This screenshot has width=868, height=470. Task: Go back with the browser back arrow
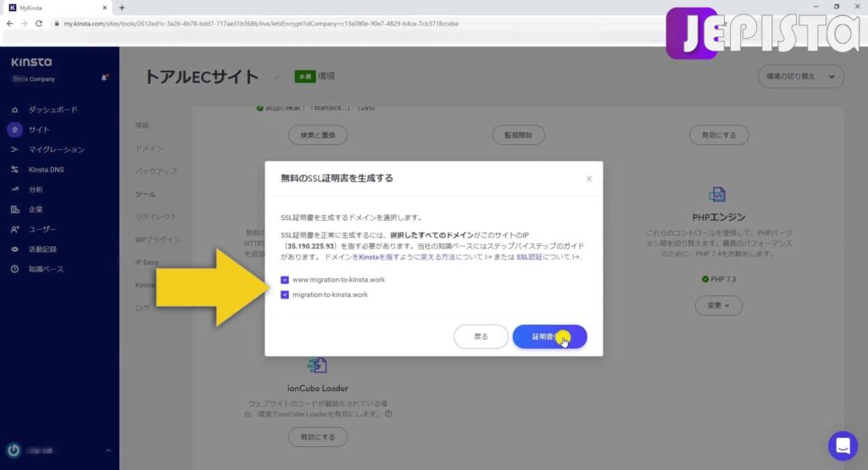pos(10,24)
